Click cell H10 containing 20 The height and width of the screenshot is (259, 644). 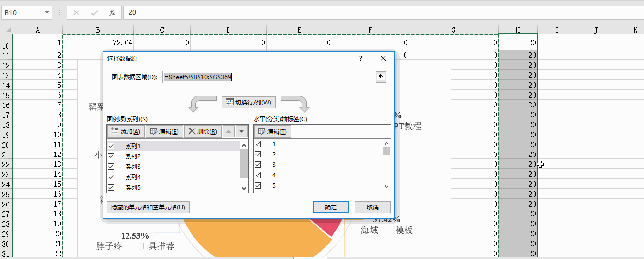(517, 43)
